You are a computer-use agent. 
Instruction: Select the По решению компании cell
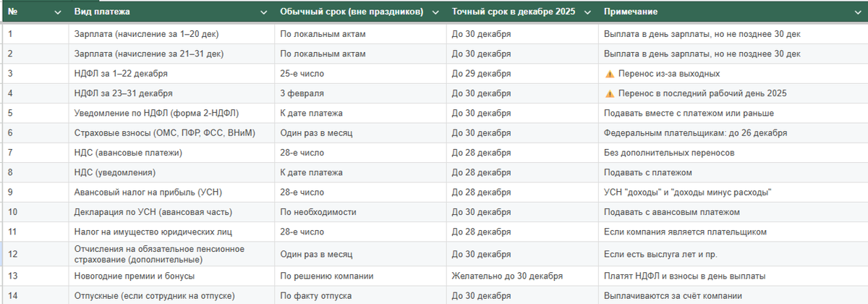click(361, 276)
